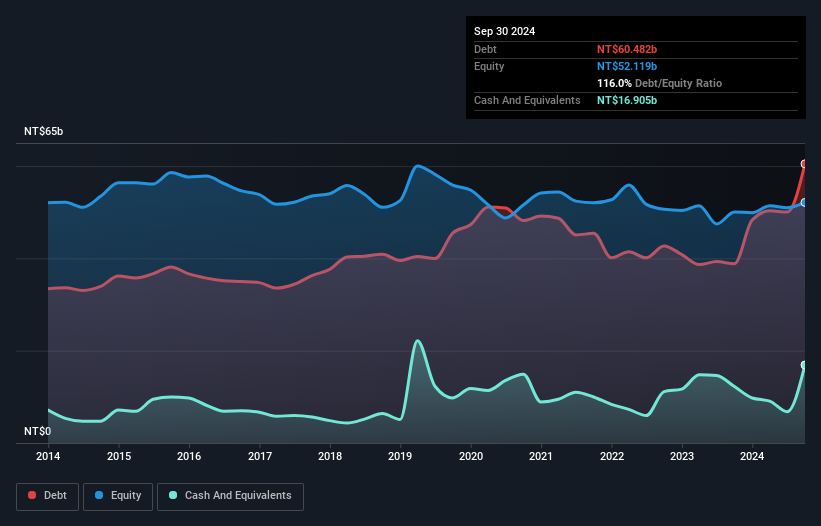Viewport: 821px width, 526px height.
Task: Click the 2016 x-axis label
Action: [x=189, y=456]
